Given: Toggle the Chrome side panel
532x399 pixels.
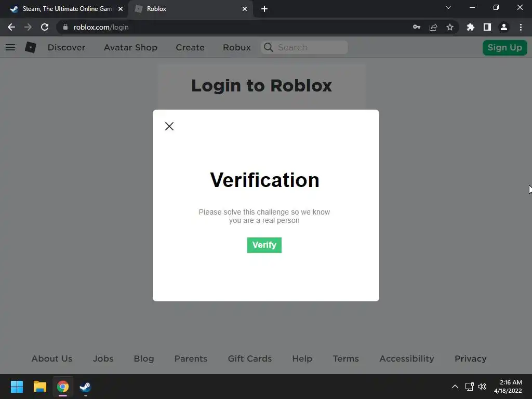Looking at the screenshot, I should point(487,27).
